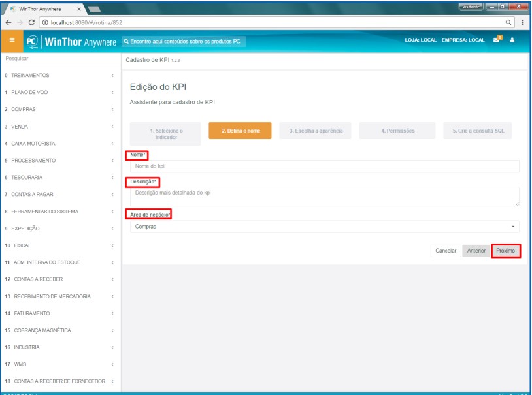This screenshot has width=532, height=395.
Task: Open the FATURAMENTO sidebar item
Action: tap(59, 313)
